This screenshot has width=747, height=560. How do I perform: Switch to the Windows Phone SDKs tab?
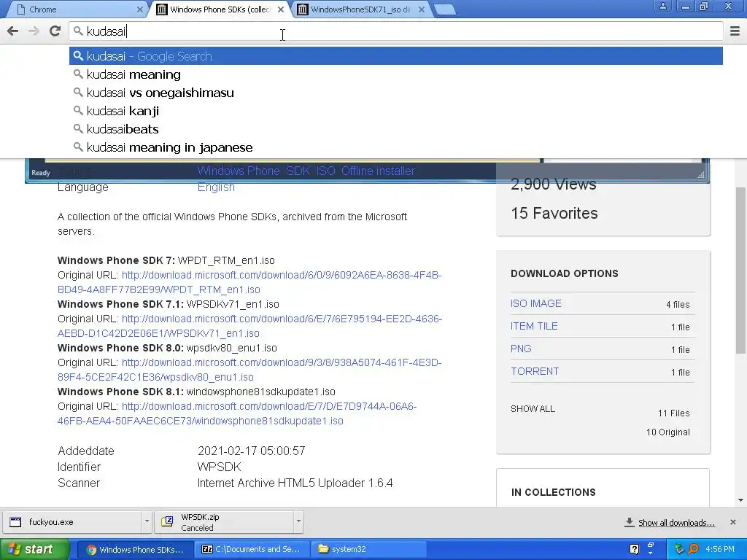click(x=219, y=9)
